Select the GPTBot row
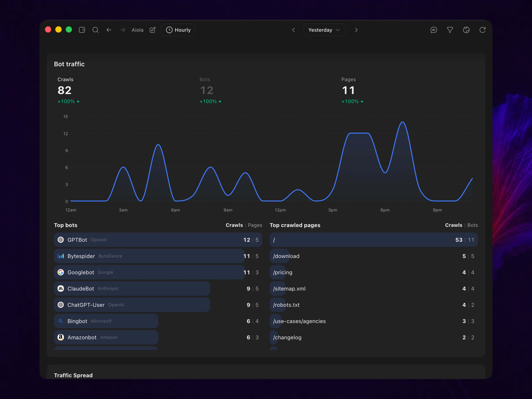 [x=158, y=240]
